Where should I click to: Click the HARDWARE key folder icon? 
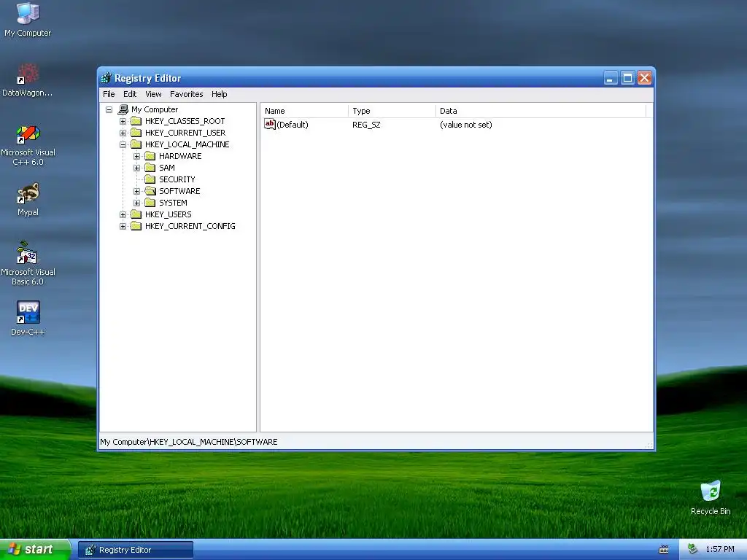(x=150, y=156)
